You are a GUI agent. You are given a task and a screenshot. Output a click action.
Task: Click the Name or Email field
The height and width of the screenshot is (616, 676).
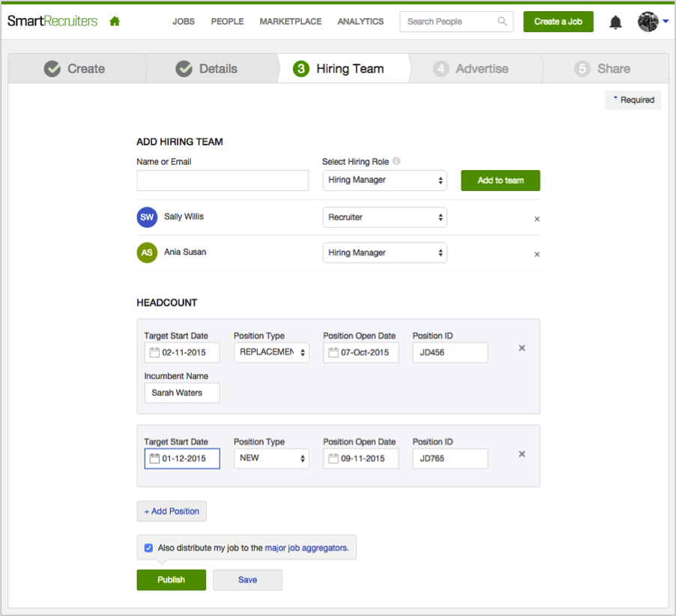(223, 181)
